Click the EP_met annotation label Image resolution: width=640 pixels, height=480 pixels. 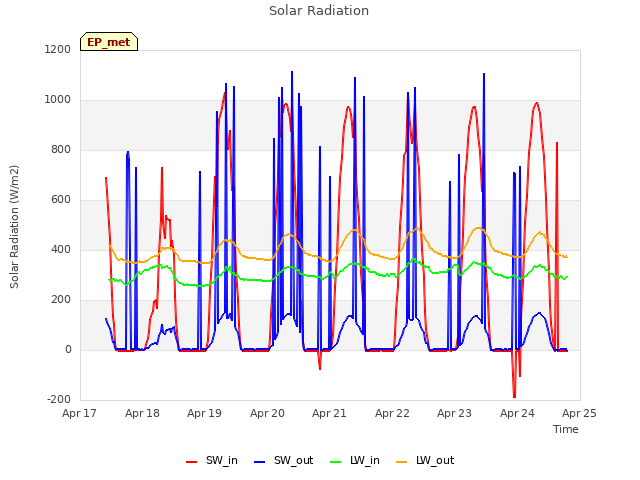point(109,42)
